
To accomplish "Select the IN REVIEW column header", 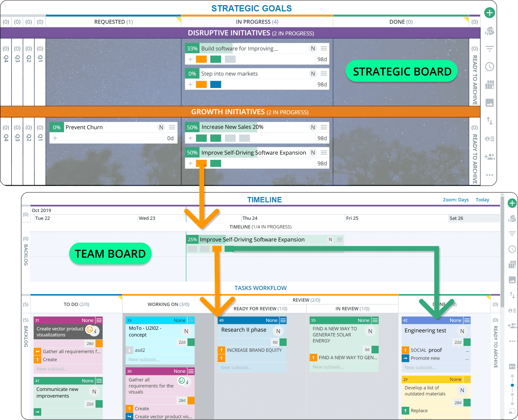I will tap(352, 309).
